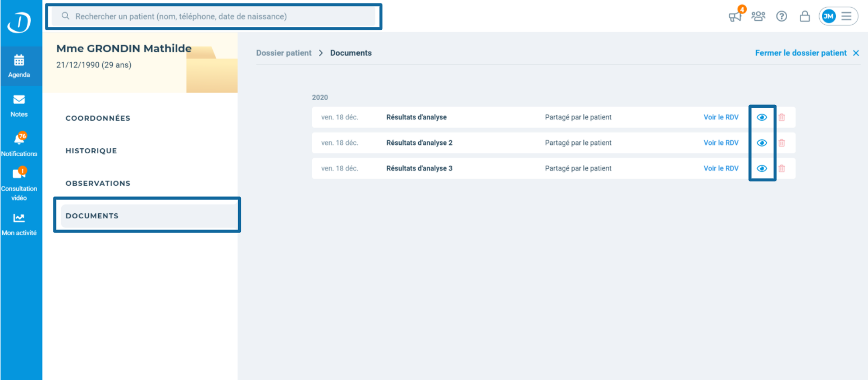Click Voir le RDV for Résultats d'analyse
868x380 pixels.
point(721,117)
